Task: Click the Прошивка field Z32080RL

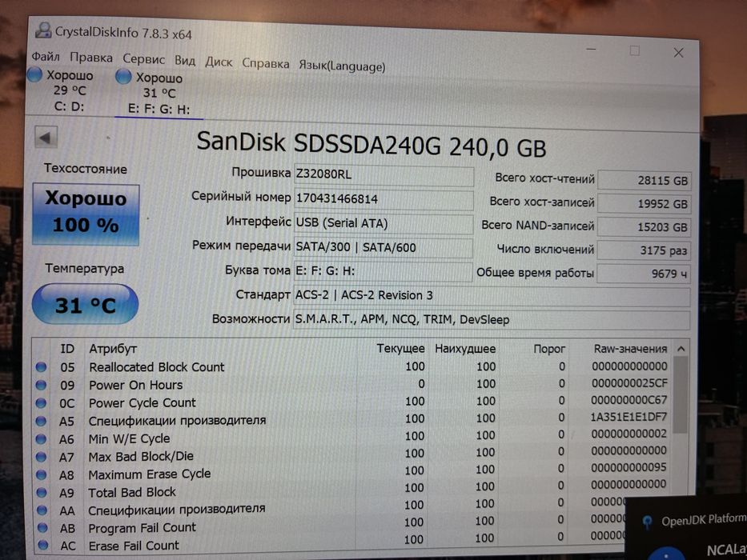Action: [x=384, y=175]
